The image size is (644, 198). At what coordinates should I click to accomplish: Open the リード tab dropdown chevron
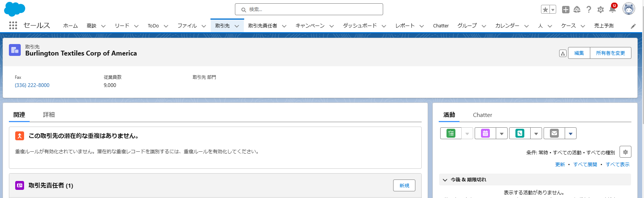[x=136, y=26]
